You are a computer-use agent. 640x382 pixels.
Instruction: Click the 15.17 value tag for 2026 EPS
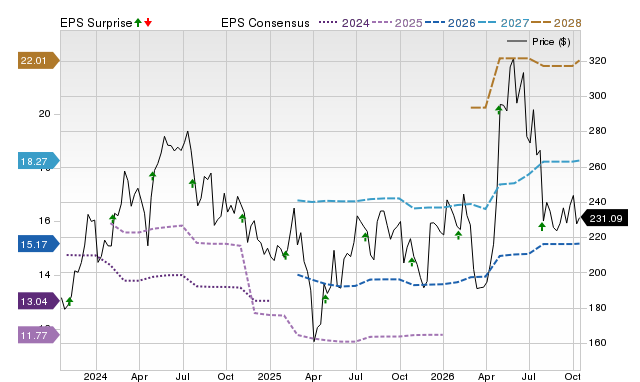(38, 244)
